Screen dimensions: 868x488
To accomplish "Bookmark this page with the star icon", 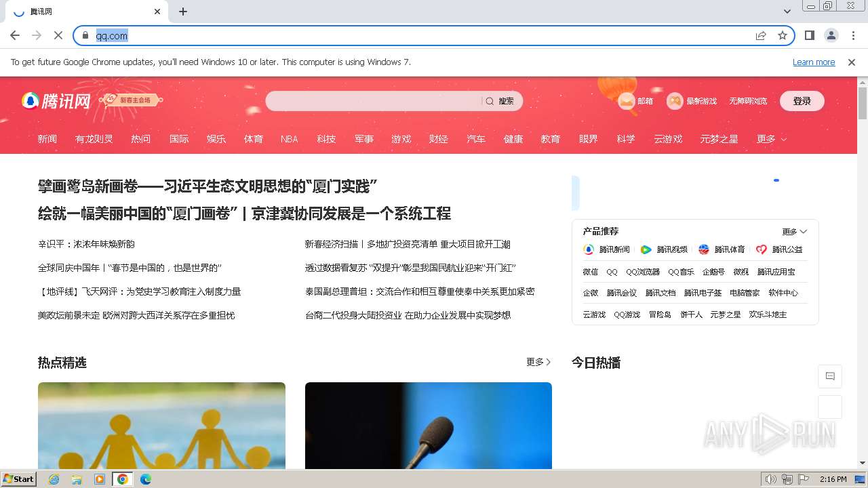I will tap(783, 35).
